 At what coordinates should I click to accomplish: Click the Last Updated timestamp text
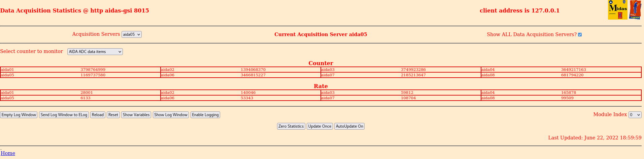[595, 138]
